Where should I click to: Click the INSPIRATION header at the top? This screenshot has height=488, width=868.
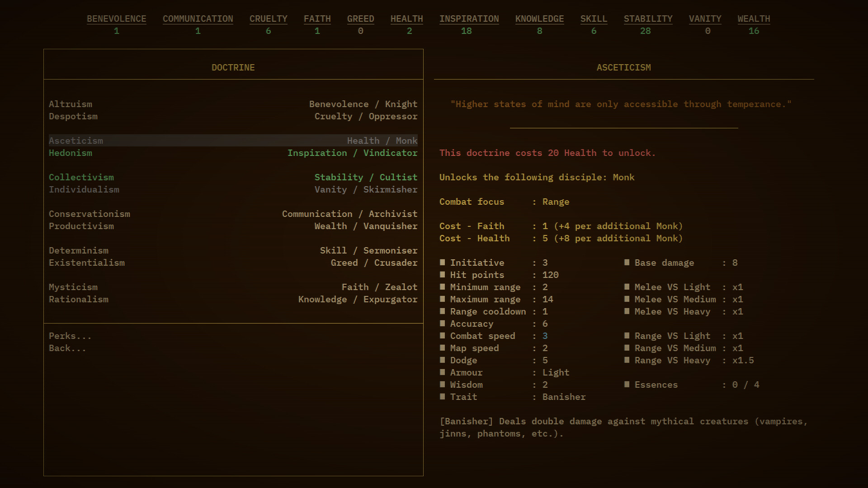click(x=469, y=19)
